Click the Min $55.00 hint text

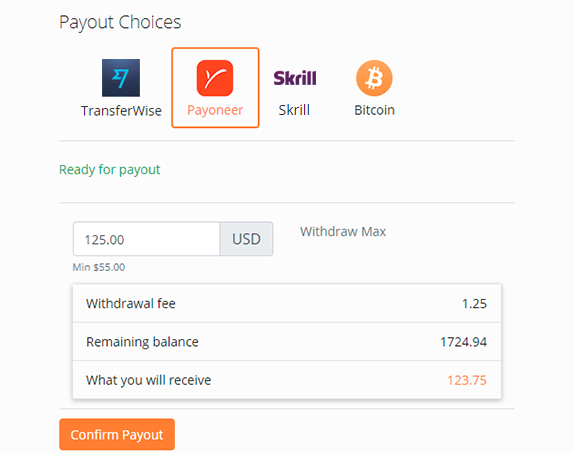coord(99,267)
